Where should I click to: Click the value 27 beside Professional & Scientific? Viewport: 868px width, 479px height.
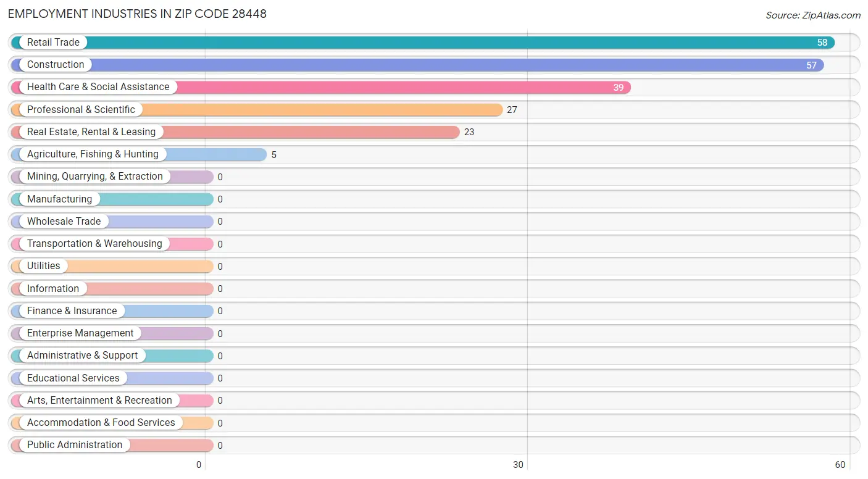coord(512,110)
